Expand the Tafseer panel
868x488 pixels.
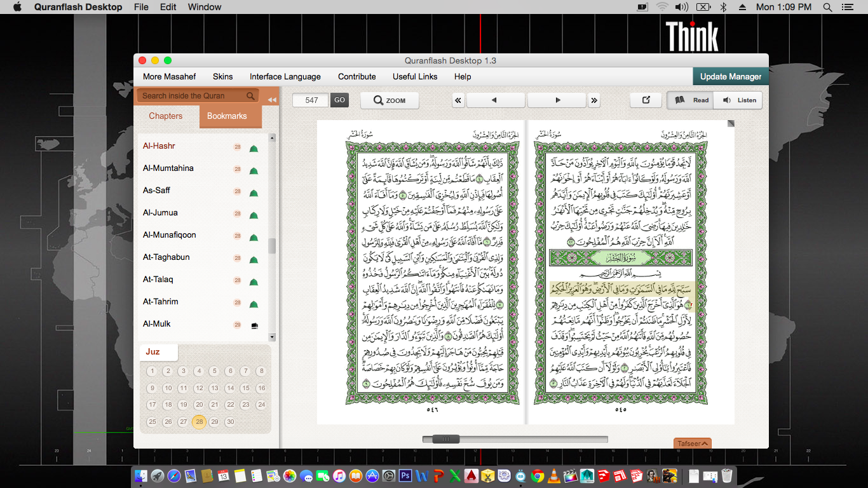(x=692, y=444)
